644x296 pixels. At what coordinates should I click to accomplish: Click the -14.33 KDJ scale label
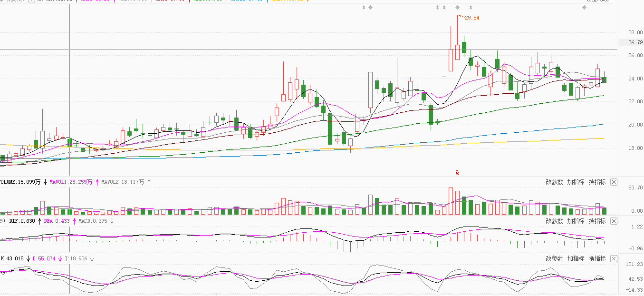pos(634,290)
